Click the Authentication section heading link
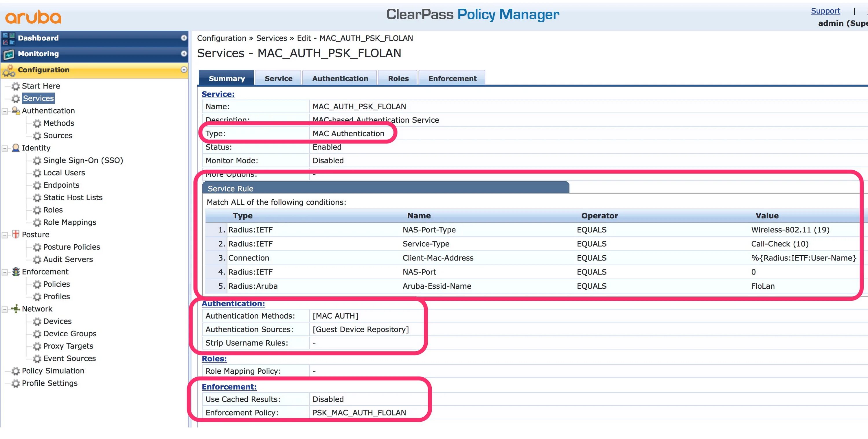The image size is (868, 439). tap(233, 304)
